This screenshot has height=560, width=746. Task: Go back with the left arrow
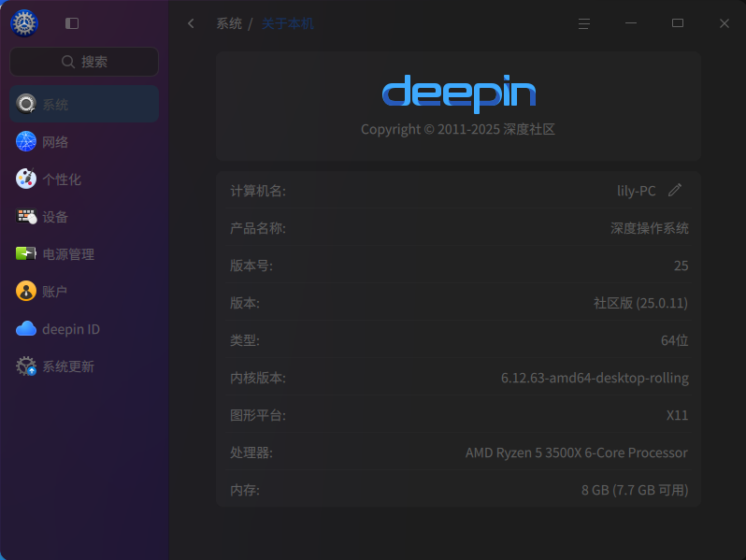pyautogui.click(x=191, y=23)
